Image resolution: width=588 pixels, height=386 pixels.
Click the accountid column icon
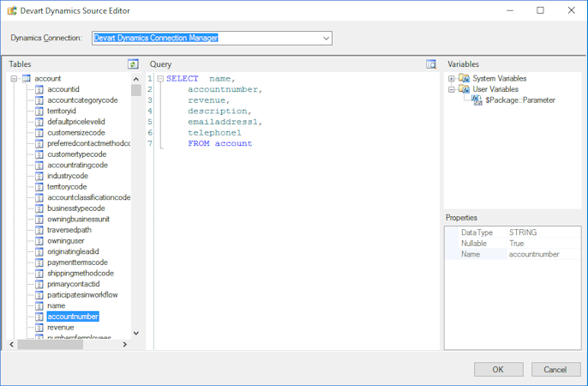39,89
